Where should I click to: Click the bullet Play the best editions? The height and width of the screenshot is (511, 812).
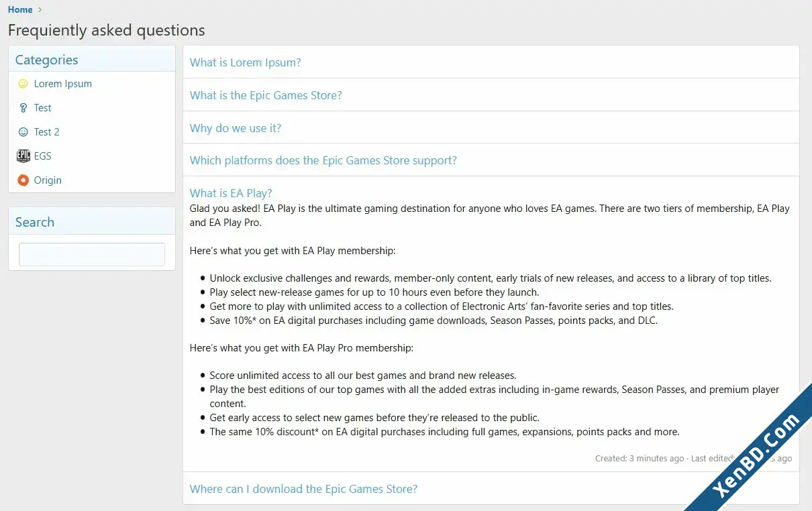(495, 396)
